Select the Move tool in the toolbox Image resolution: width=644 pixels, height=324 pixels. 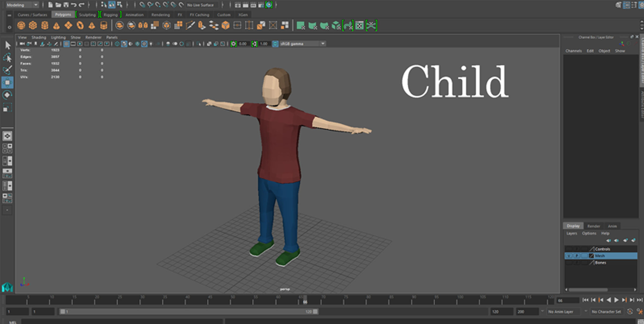click(x=8, y=82)
